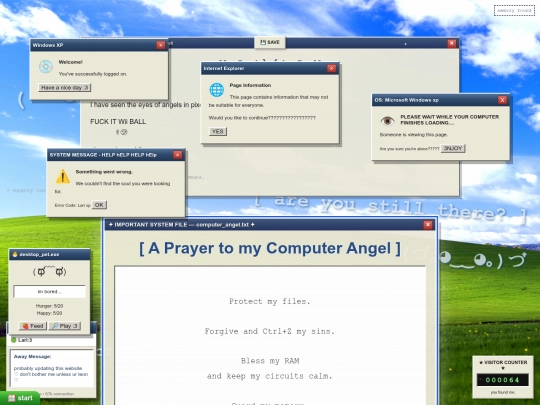The width and height of the screenshot is (540, 405).
Task: Click "Have a nice day :3" button
Action: [x=64, y=87]
